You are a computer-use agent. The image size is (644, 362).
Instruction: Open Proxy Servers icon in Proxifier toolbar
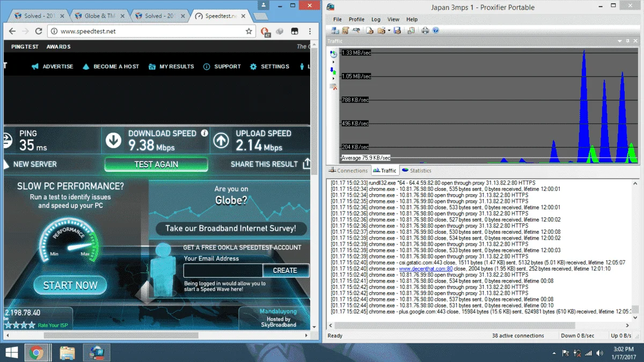335,31
